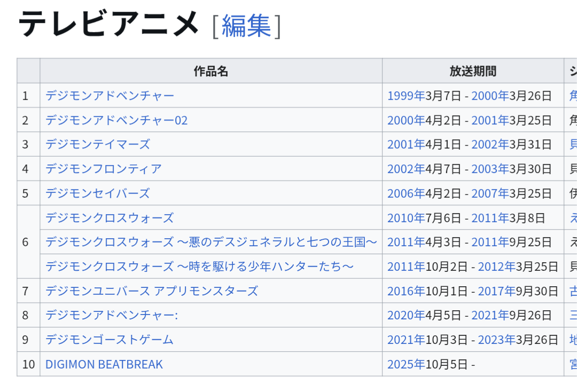This screenshot has width=577, height=392.
Task: Open the デジモンアドベンチャー02 link
Action: (x=116, y=120)
